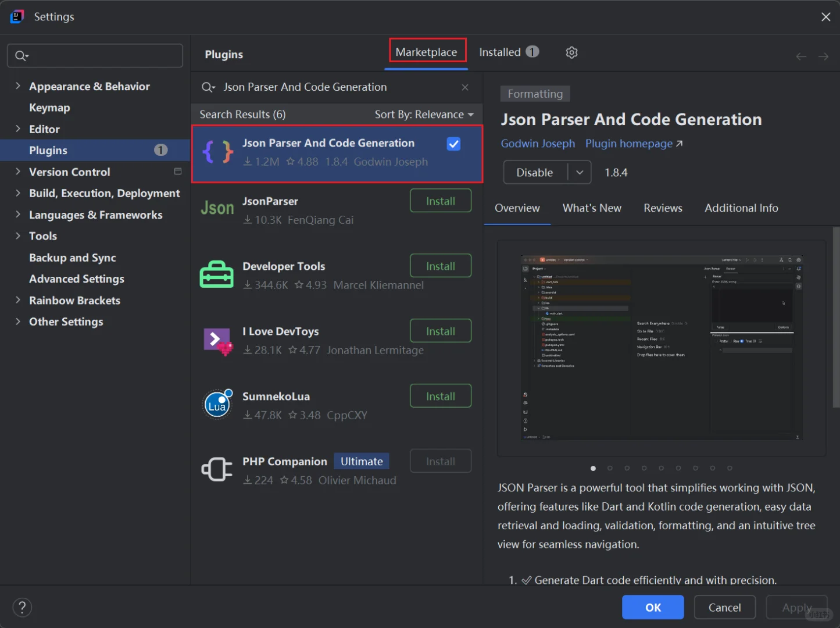The height and width of the screenshot is (628, 840).
Task: Select the PHP Companion plugin title
Action: click(285, 462)
